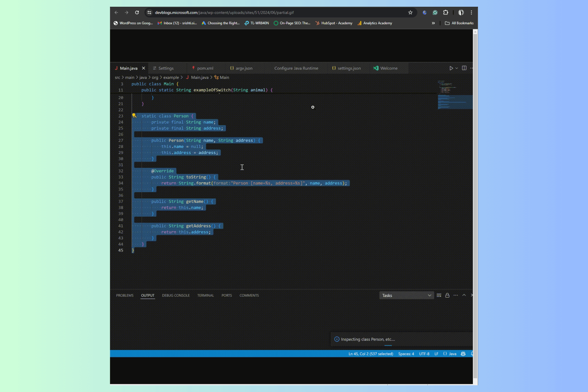Open output panel more actions
Viewport: 588px width, 392px height.
[456, 295]
